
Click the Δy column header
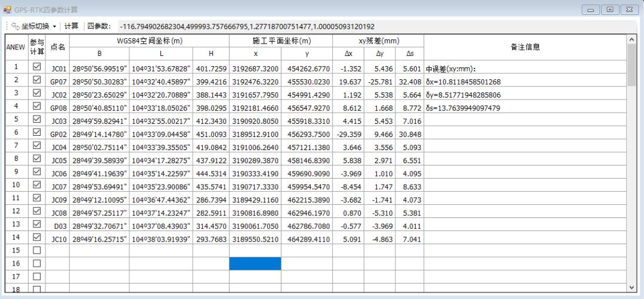pyautogui.click(x=380, y=54)
